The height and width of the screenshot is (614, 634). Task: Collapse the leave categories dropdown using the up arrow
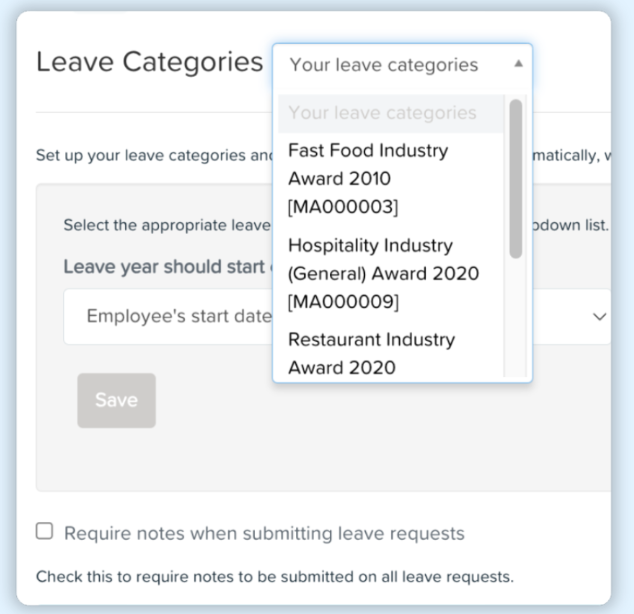pyautogui.click(x=518, y=64)
